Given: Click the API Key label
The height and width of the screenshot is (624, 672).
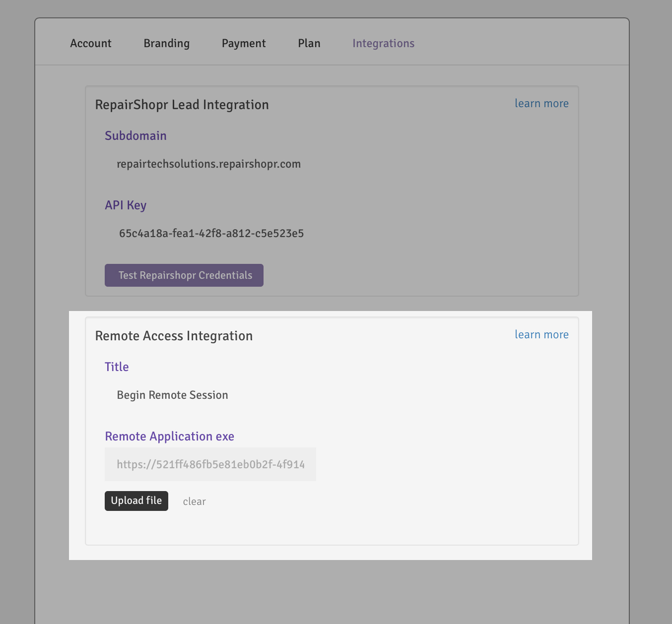Looking at the screenshot, I should pos(126,205).
